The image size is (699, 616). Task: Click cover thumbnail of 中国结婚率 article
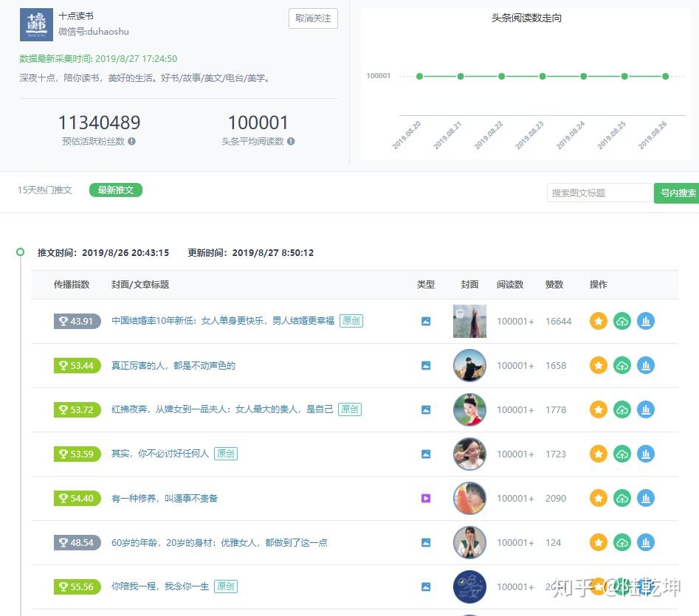tap(469, 321)
